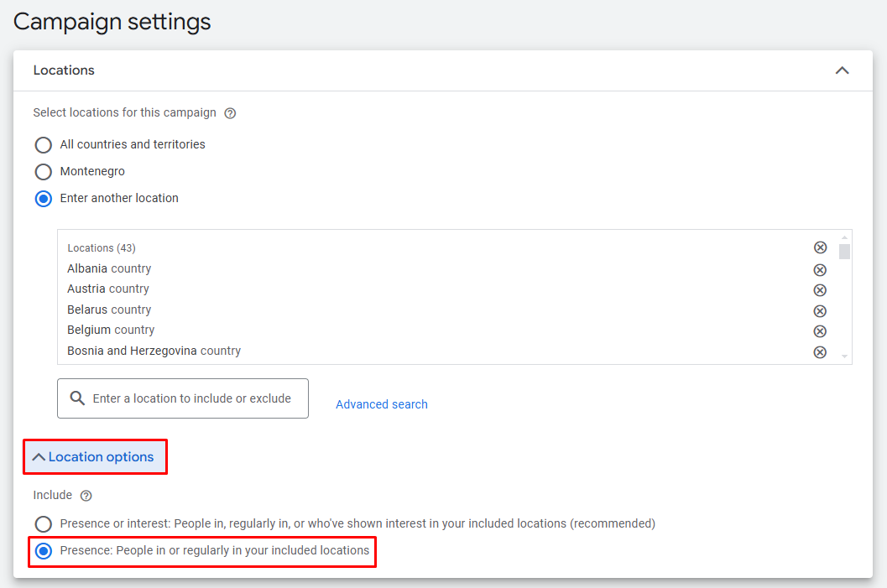The width and height of the screenshot is (887, 588).
Task: Collapse the Location options expander
Action: click(95, 457)
